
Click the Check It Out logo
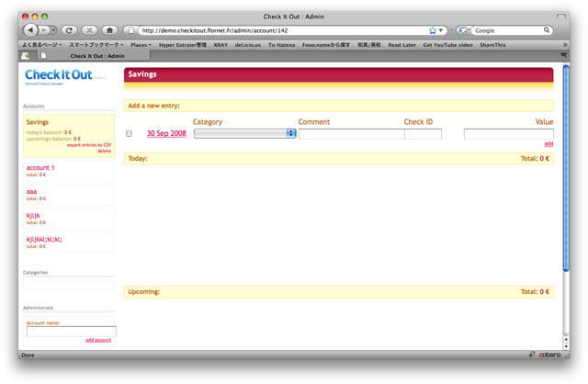click(x=59, y=75)
